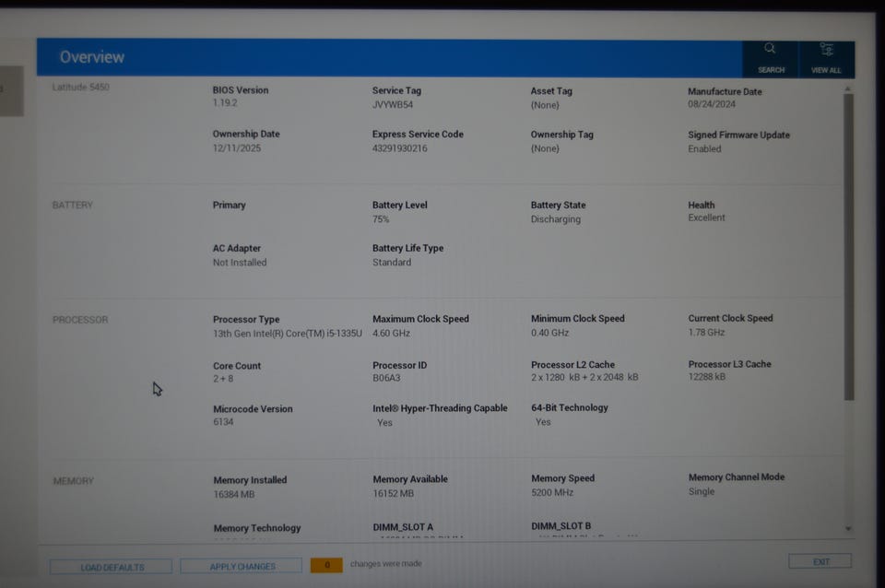
Task: Click Express Service Code '43291930216'
Action: click(x=399, y=148)
